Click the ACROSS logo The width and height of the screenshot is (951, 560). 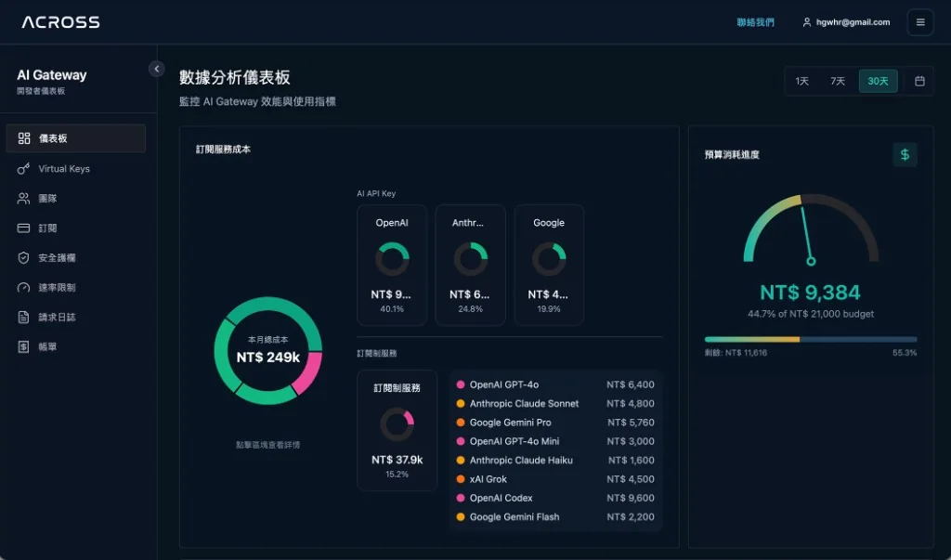pos(60,22)
